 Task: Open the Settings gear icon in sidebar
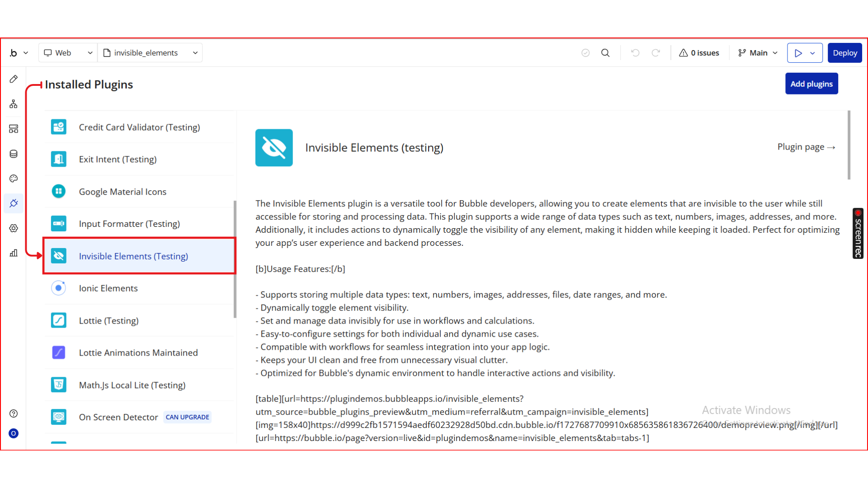point(14,228)
